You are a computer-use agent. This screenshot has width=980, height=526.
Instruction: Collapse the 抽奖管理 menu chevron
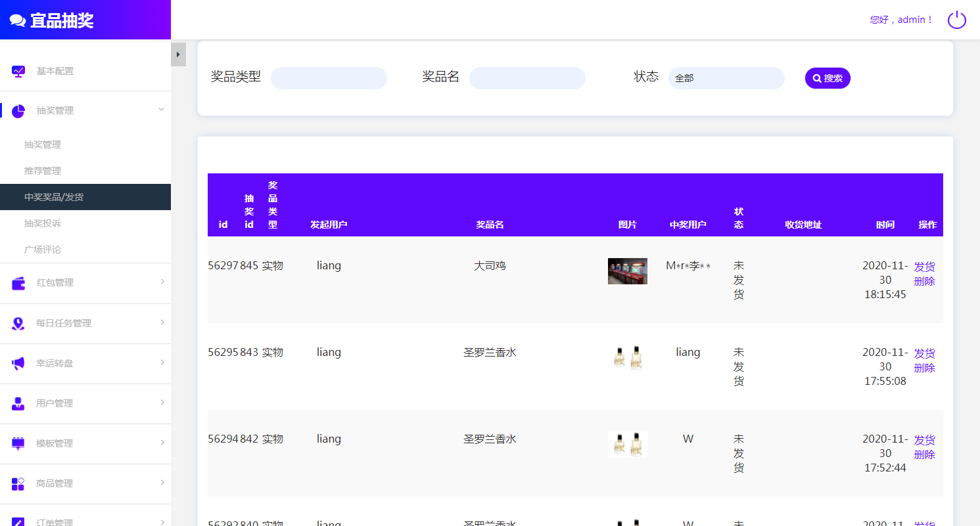pos(162,110)
